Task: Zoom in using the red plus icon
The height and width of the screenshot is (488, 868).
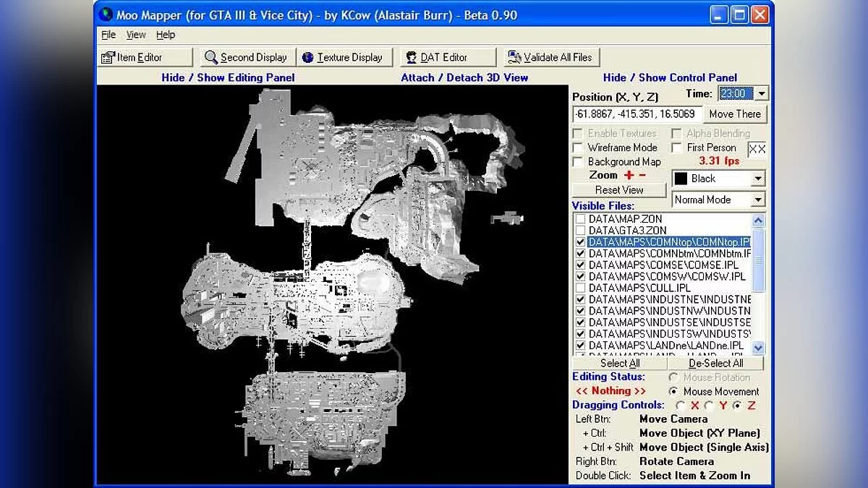Action: pos(628,174)
